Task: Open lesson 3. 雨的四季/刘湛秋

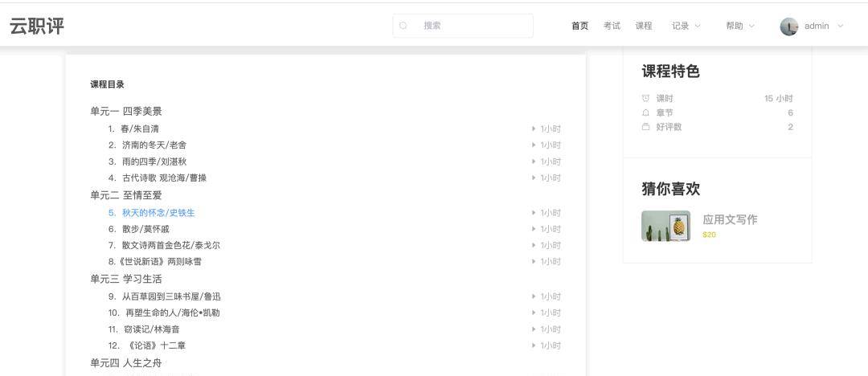Action: [x=147, y=161]
